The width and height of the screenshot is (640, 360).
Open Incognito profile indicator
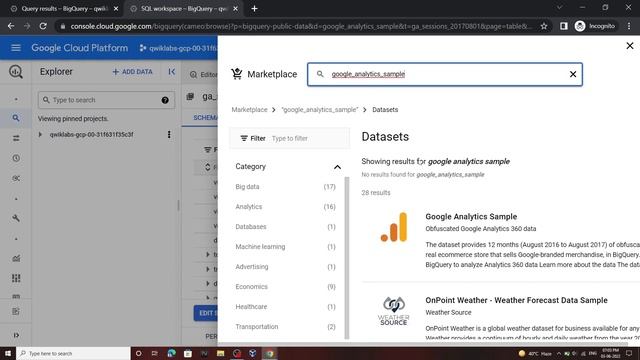[x=595, y=26]
